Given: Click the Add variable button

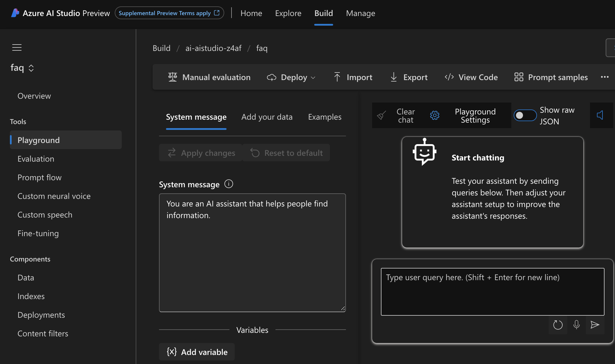Looking at the screenshot, I should (197, 352).
